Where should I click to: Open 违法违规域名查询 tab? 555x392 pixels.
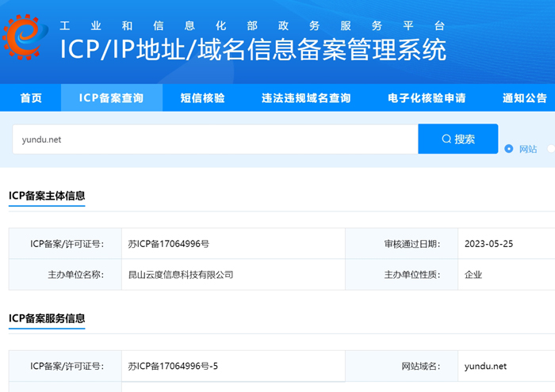(x=306, y=98)
